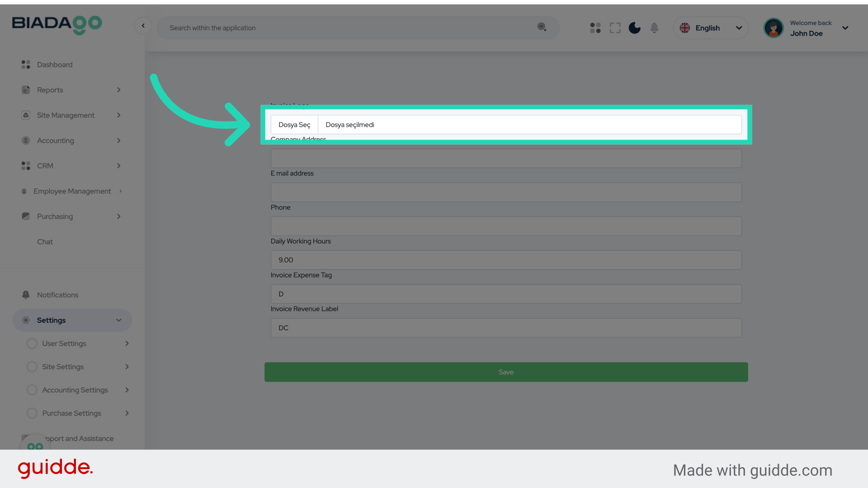Click the BIADAGO logo

click(x=57, y=24)
